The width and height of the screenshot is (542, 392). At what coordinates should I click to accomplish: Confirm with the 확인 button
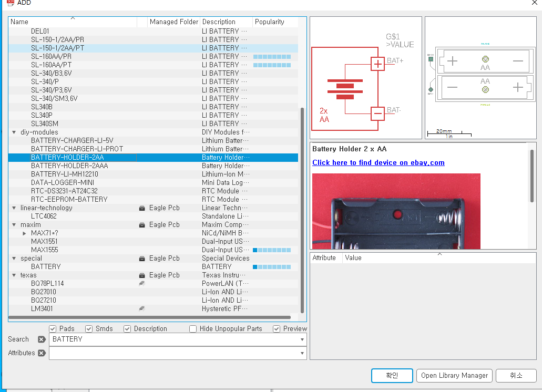(392, 375)
